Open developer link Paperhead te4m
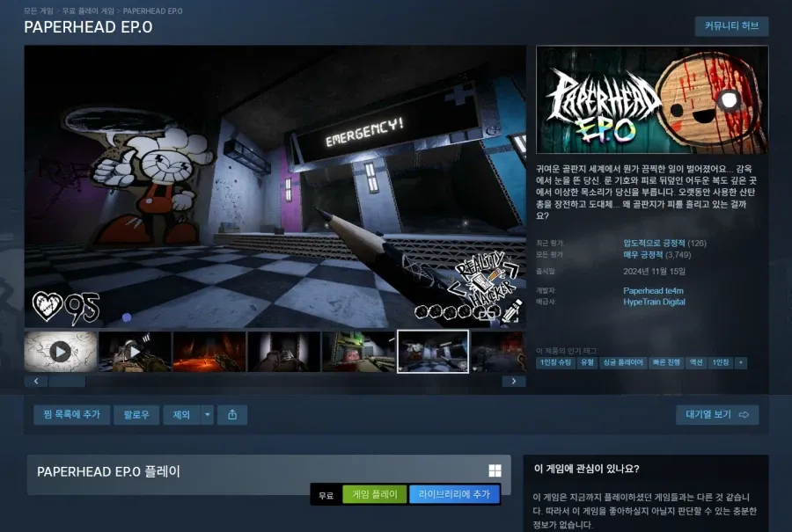This screenshot has height=532, width=792. [x=653, y=291]
